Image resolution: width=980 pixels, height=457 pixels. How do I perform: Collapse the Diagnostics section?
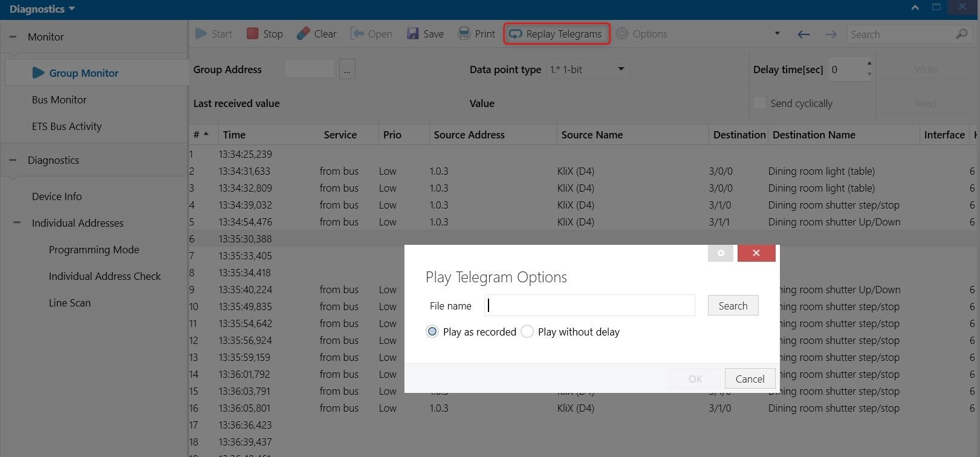[x=13, y=160]
